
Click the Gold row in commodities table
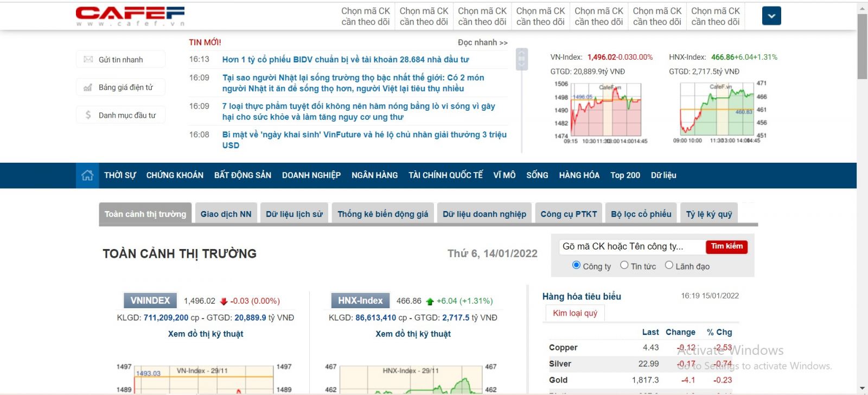click(x=641, y=380)
